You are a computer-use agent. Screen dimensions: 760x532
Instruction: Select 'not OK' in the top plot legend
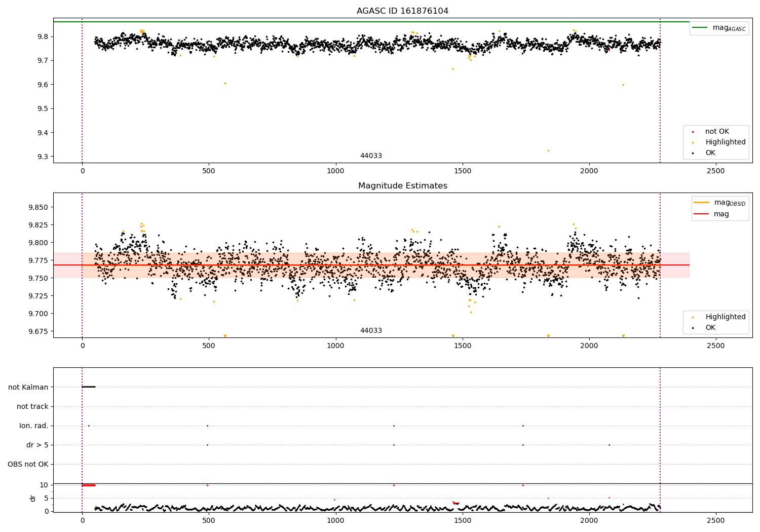pyautogui.click(x=717, y=132)
